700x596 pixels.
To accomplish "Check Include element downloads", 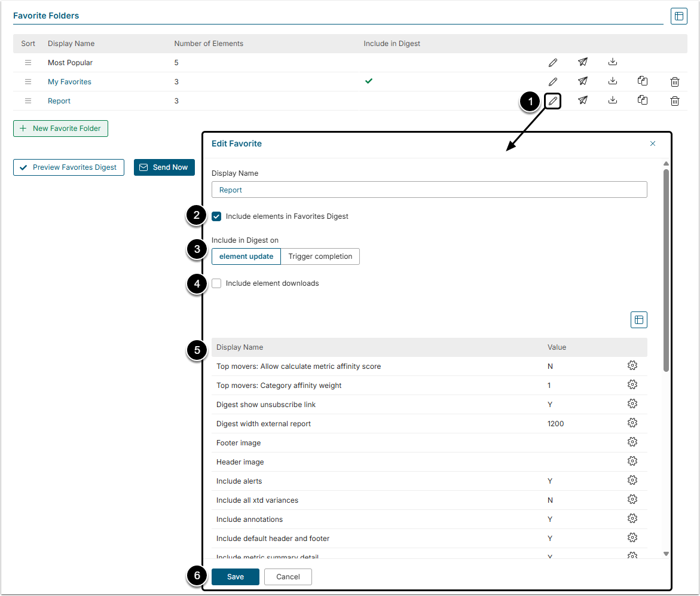I will (x=216, y=283).
